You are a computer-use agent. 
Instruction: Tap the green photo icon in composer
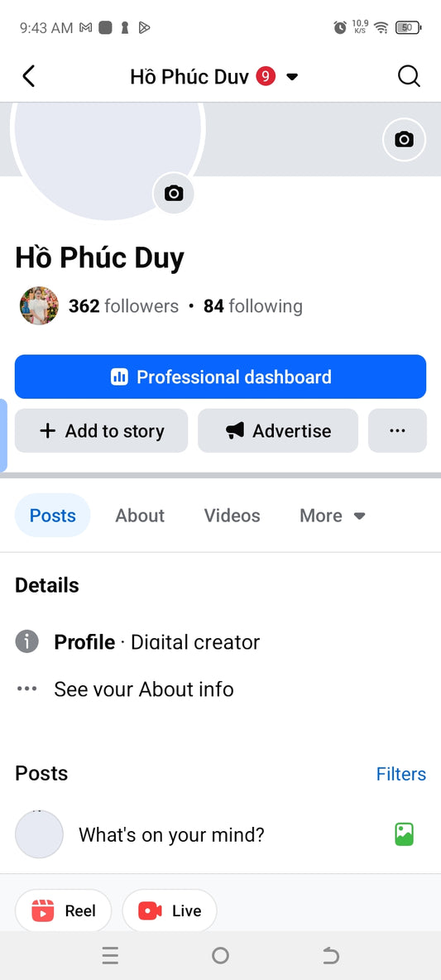coord(404,834)
